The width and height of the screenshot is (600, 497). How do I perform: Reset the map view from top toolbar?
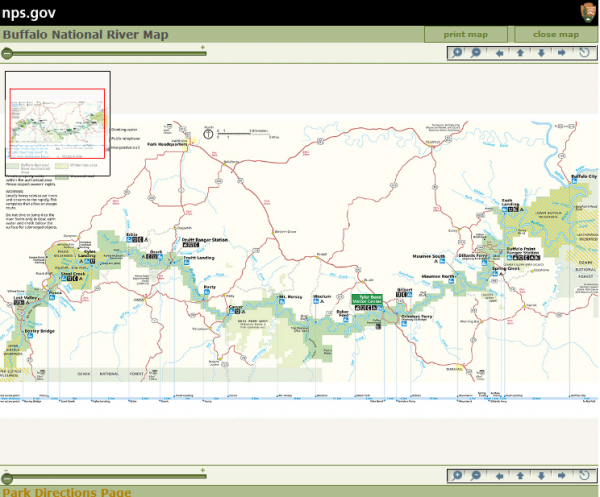[x=584, y=52]
